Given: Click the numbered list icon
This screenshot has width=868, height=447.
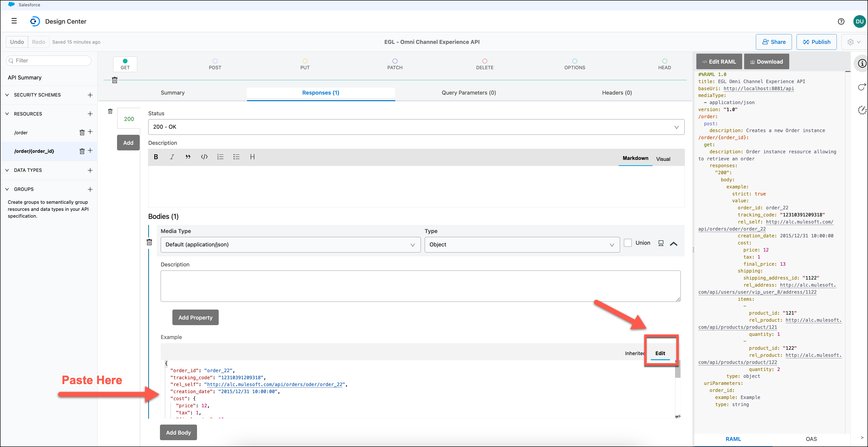Looking at the screenshot, I should (220, 157).
